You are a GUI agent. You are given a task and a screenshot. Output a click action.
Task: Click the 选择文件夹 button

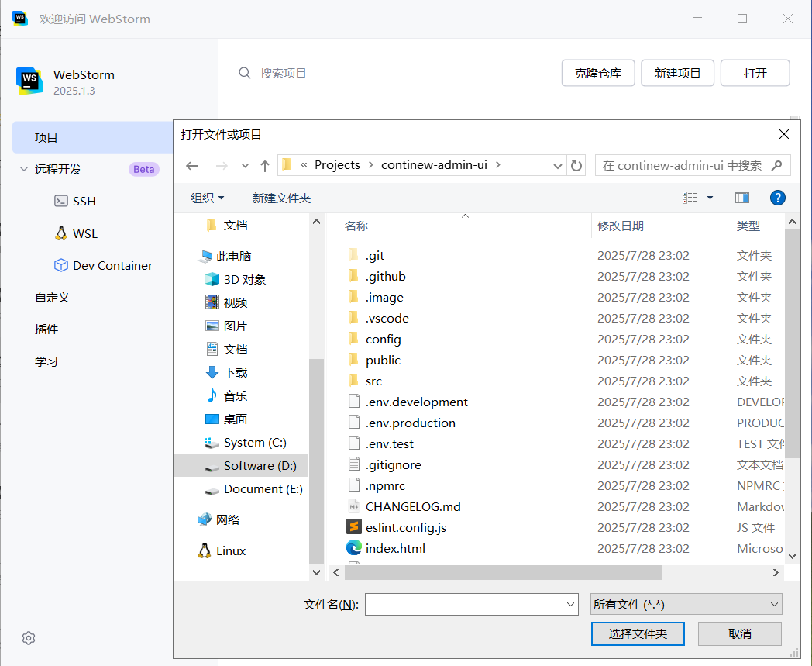638,634
